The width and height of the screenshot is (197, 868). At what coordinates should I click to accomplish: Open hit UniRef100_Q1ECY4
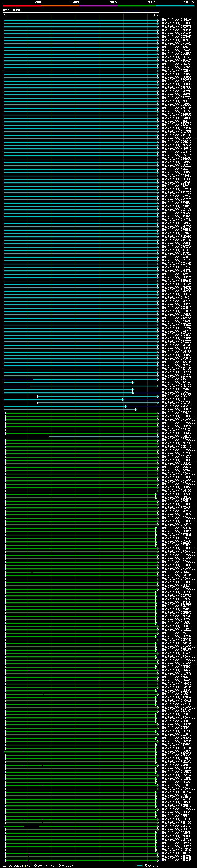pos(177,426)
